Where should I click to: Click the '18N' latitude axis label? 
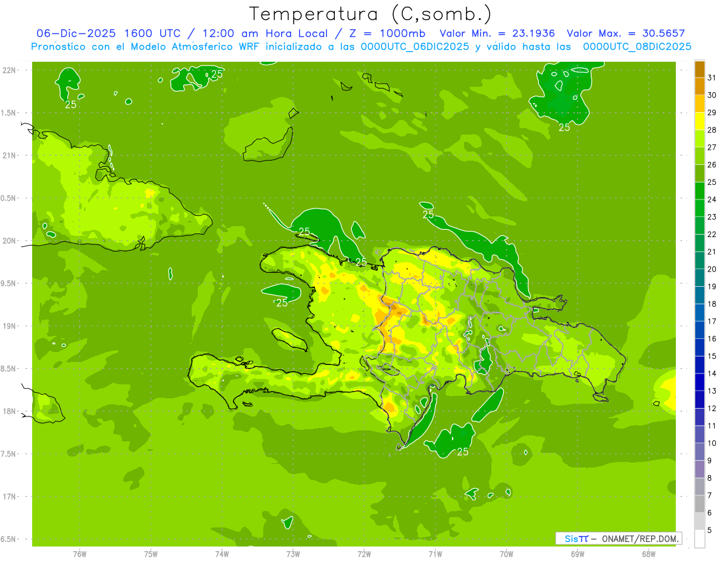(9, 411)
